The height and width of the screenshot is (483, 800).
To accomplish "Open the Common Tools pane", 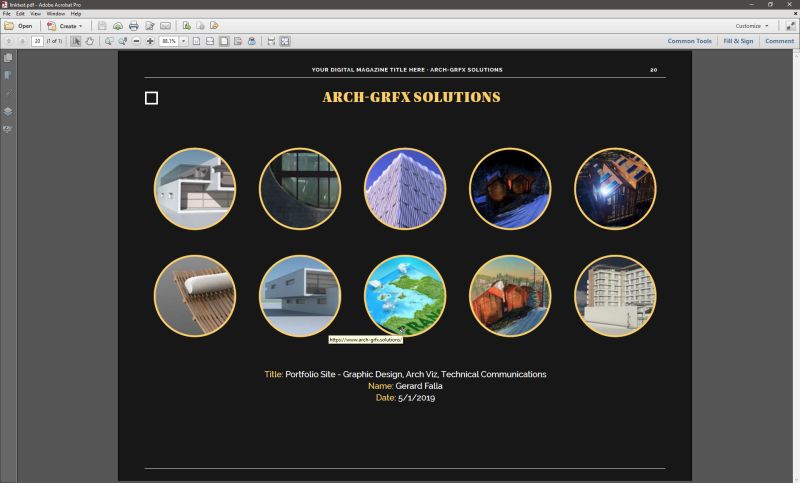I will [689, 41].
